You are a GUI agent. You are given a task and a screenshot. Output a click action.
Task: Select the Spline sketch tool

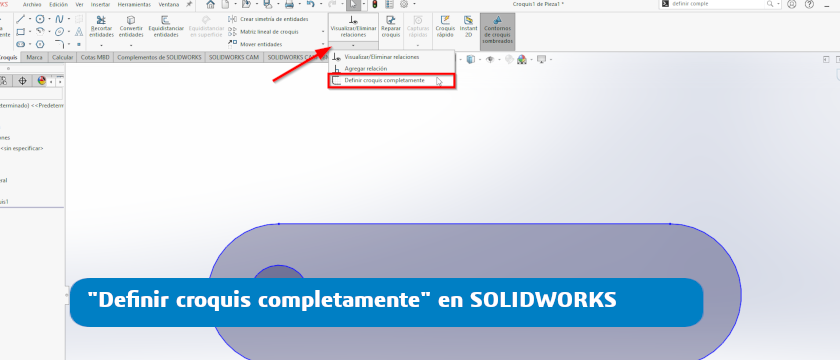[x=59, y=19]
